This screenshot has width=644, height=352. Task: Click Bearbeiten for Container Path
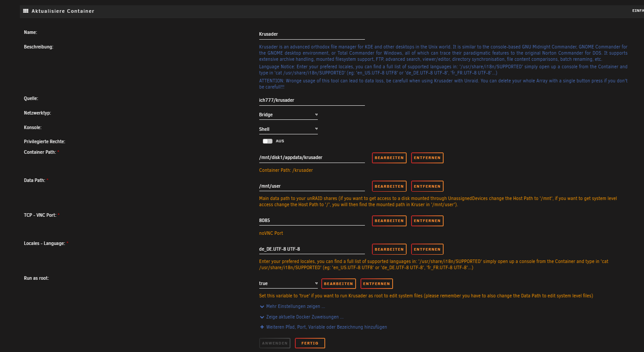pos(389,158)
